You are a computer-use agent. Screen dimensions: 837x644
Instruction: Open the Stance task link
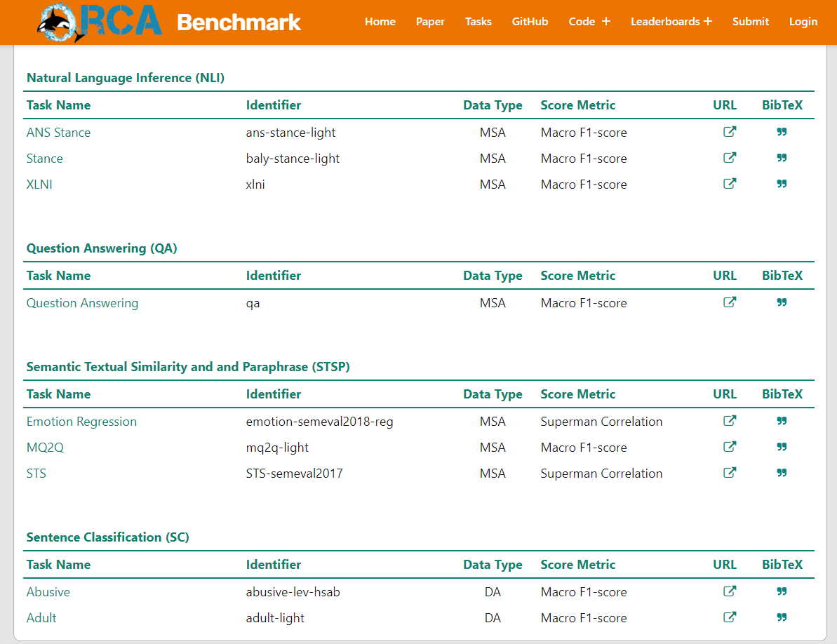coord(45,159)
